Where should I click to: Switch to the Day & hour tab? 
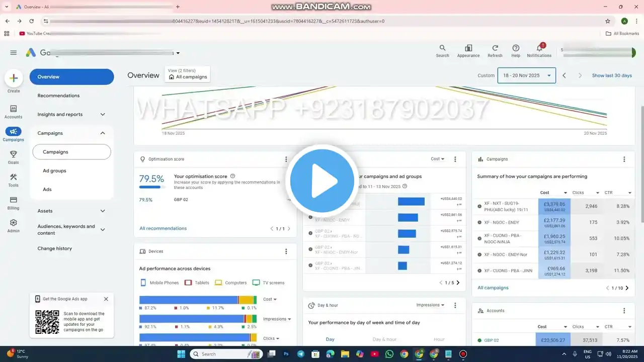coord(384,339)
